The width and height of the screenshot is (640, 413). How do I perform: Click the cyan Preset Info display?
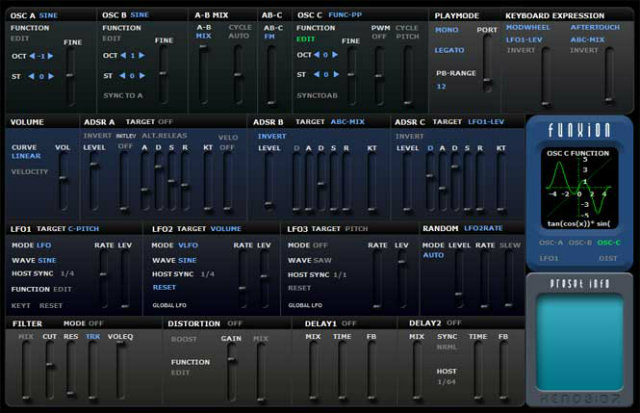(x=580, y=342)
